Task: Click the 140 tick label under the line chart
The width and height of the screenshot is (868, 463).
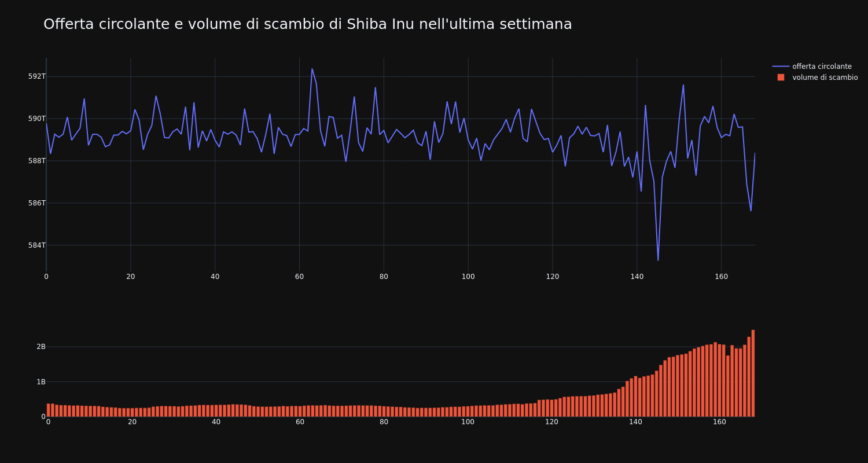Action: pyautogui.click(x=637, y=277)
